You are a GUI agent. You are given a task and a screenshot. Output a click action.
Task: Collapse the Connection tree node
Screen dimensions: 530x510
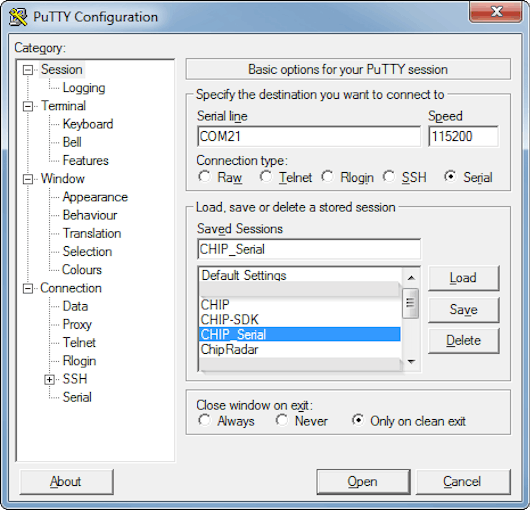[28, 289]
